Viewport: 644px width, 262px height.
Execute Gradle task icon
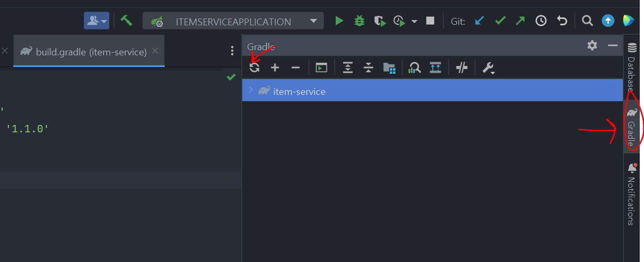(x=321, y=67)
